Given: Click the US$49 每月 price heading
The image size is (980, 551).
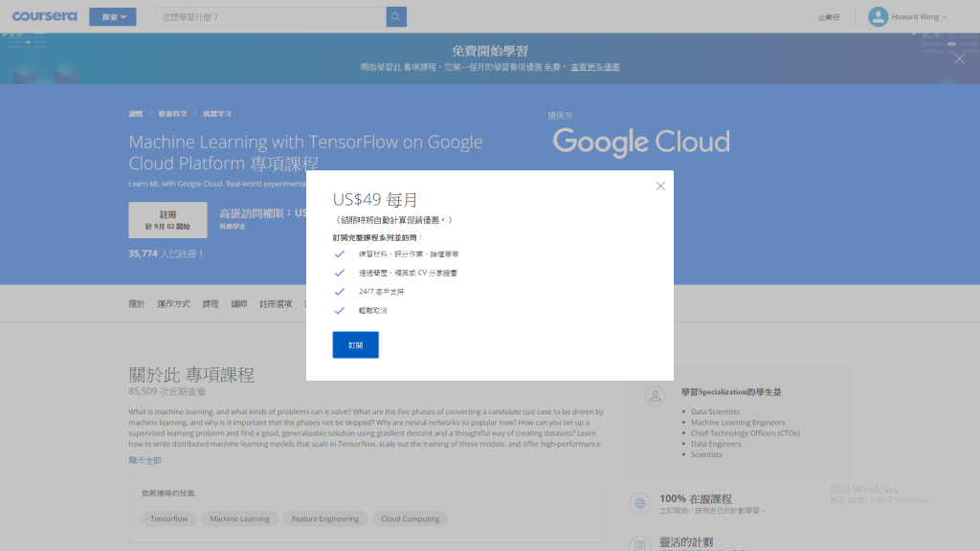Looking at the screenshot, I should point(375,200).
